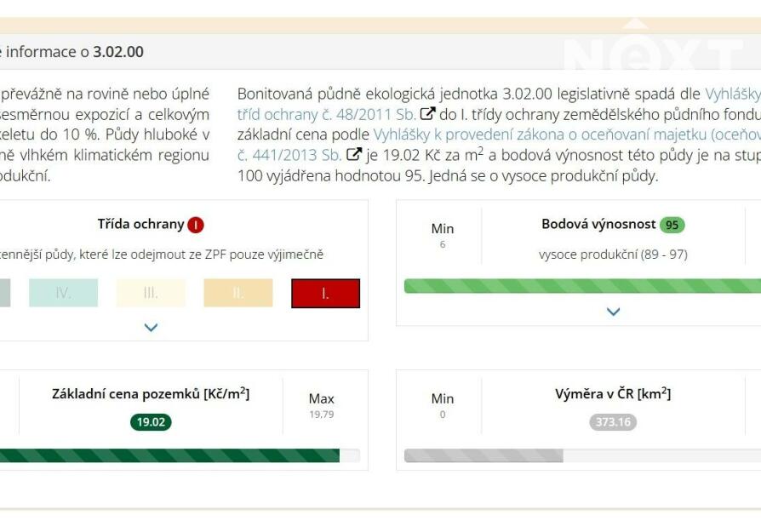
Task: Click the green 95 badge by Bodová výnosnost
Action: pos(672,225)
